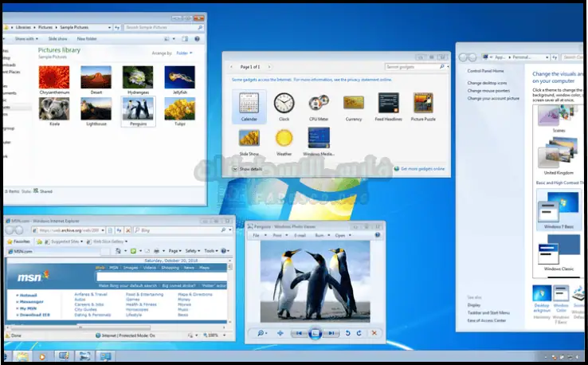
Task: Choose the Currency gadget
Action: [354, 104]
